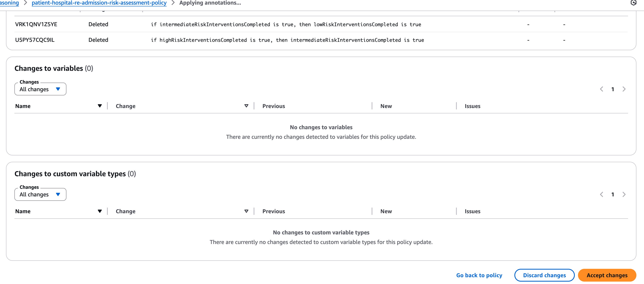Open Changes dropdown in custom variable types section
Image resolution: width=644 pixels, height=284 pixels.
point(40,194)
